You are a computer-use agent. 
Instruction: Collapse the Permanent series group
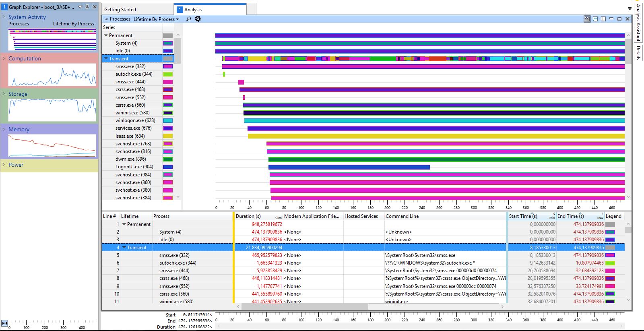click(x=106, y=35)
